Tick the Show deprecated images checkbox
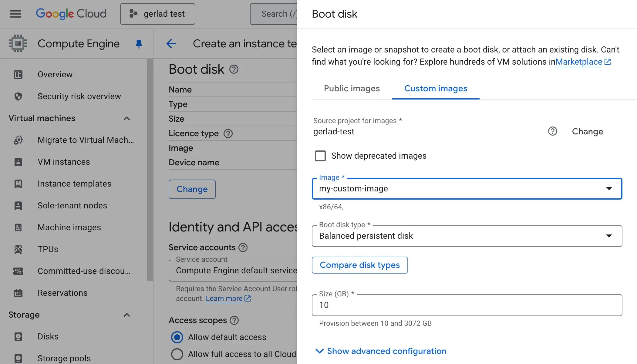 point(320,156)
